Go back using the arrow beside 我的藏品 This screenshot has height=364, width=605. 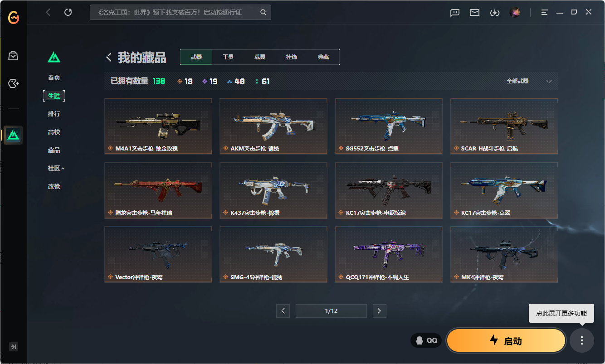[109, 57]
